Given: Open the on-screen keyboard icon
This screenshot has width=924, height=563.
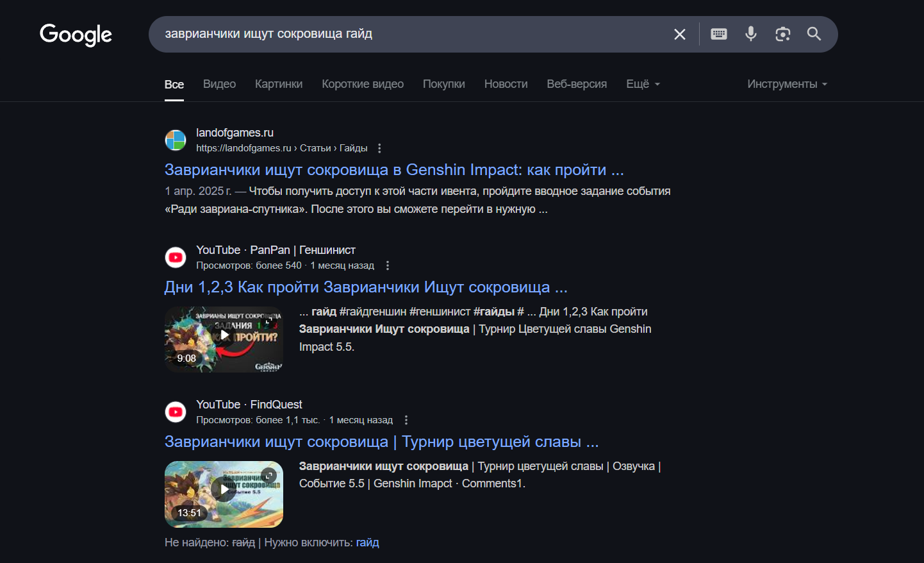Looking at the screenshot, I should tap(719, 34).
